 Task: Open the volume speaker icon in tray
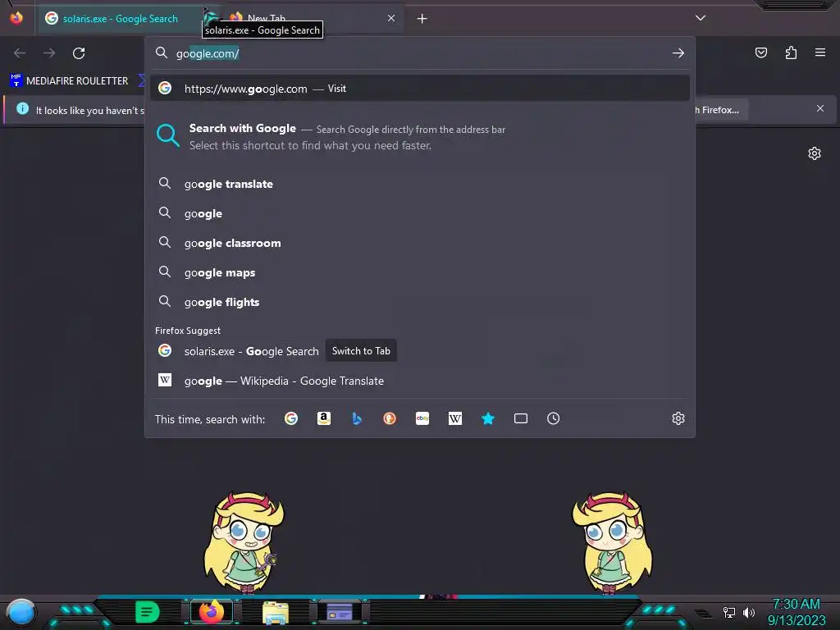[749, 612]
